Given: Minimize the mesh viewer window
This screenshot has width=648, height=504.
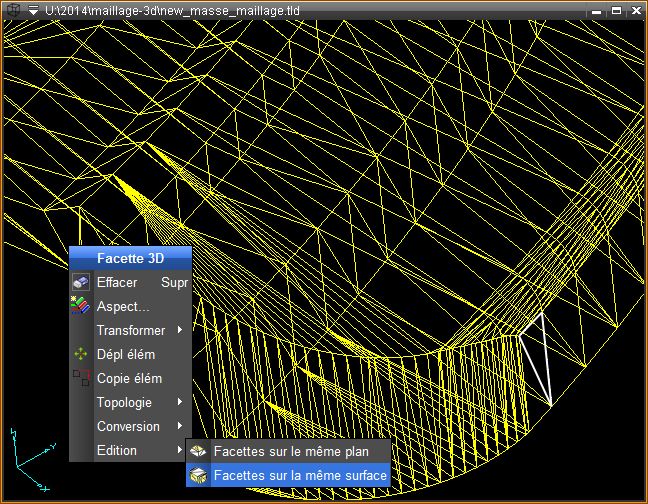Looking at the screenshot, I should click(x=598, y=11).
